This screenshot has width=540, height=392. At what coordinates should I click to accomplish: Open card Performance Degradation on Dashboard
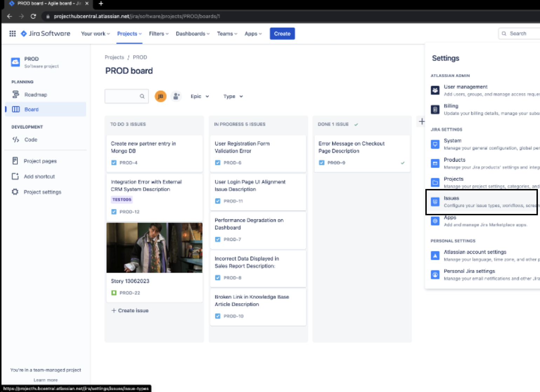pos(258,230)
